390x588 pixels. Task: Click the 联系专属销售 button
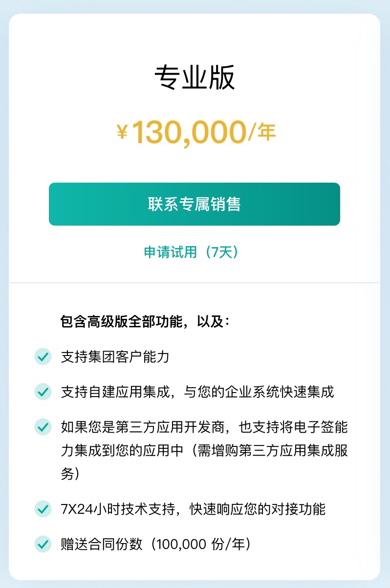point(195,204)
